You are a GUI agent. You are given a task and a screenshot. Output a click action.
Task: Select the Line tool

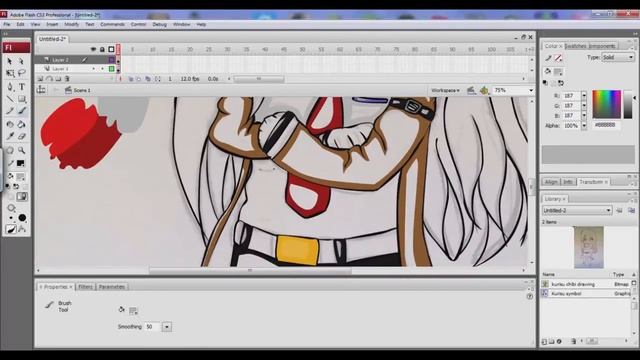coord(10,99)
